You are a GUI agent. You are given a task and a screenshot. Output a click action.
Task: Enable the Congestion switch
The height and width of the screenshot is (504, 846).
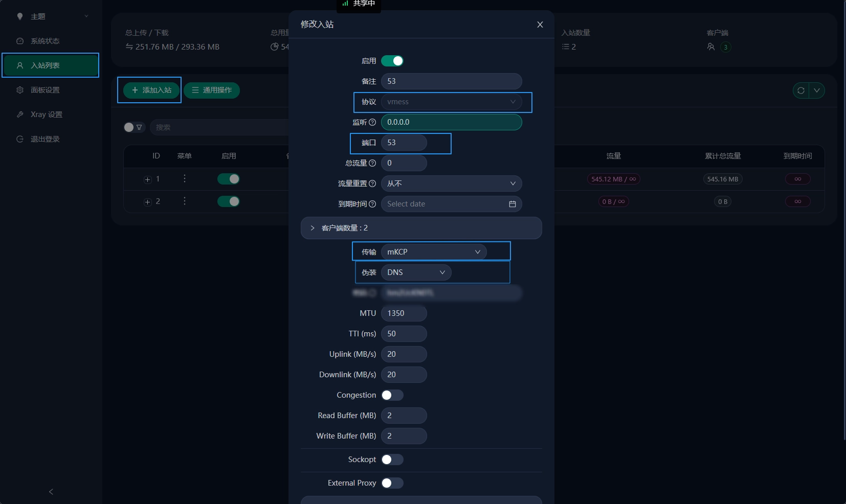pos(392,395)
